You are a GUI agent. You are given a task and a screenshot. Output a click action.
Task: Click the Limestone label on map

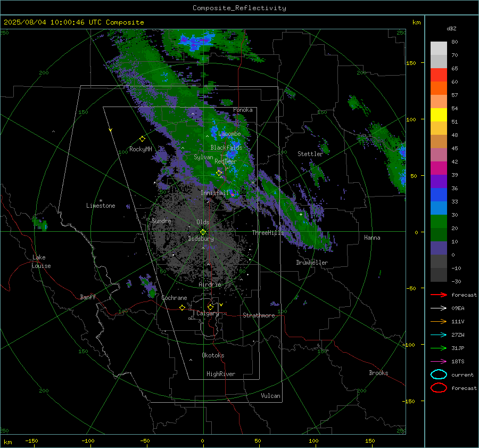coord(101,206)
